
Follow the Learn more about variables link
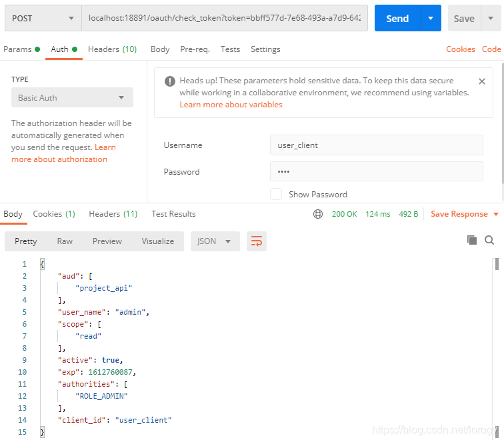tap(231, 105)
